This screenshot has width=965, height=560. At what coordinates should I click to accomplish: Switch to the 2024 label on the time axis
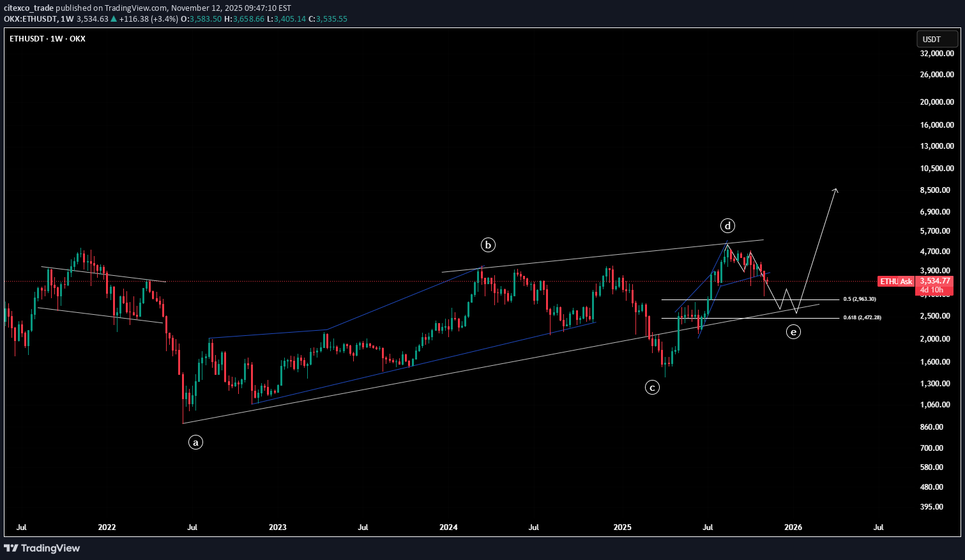coord(448,527)
